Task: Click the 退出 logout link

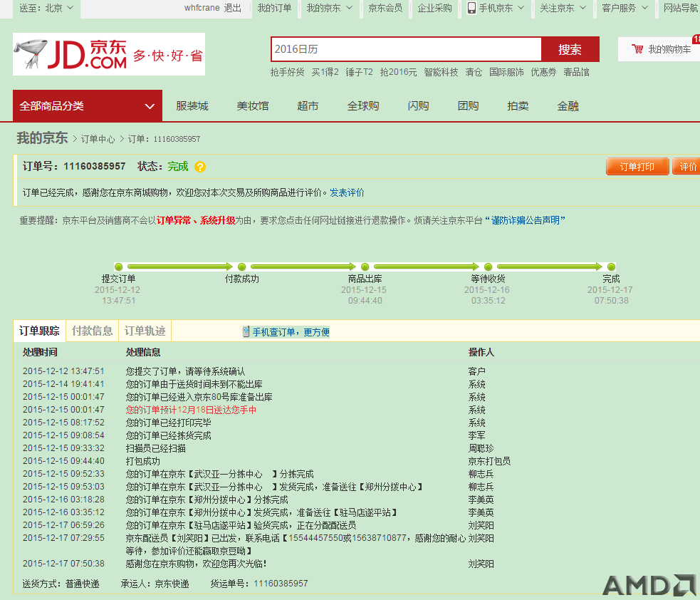Action: point(232,8)
